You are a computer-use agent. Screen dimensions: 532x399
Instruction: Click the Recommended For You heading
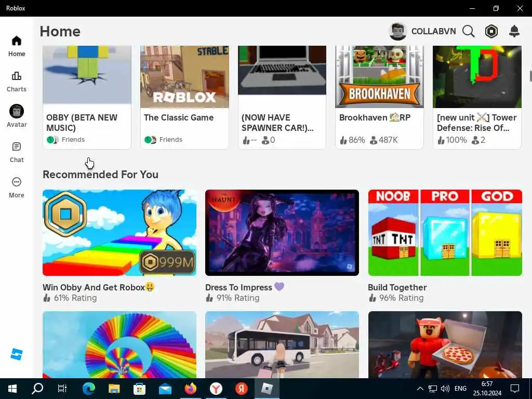[100, 175]
